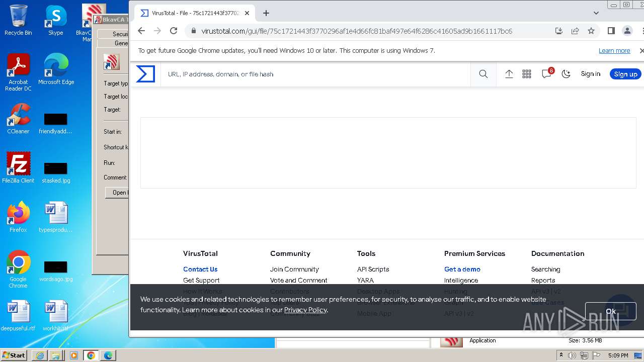Viewport: 644px width, 362px height.
Task: Open Internet Explorer taskbar icon
Action: coord(40,355)
